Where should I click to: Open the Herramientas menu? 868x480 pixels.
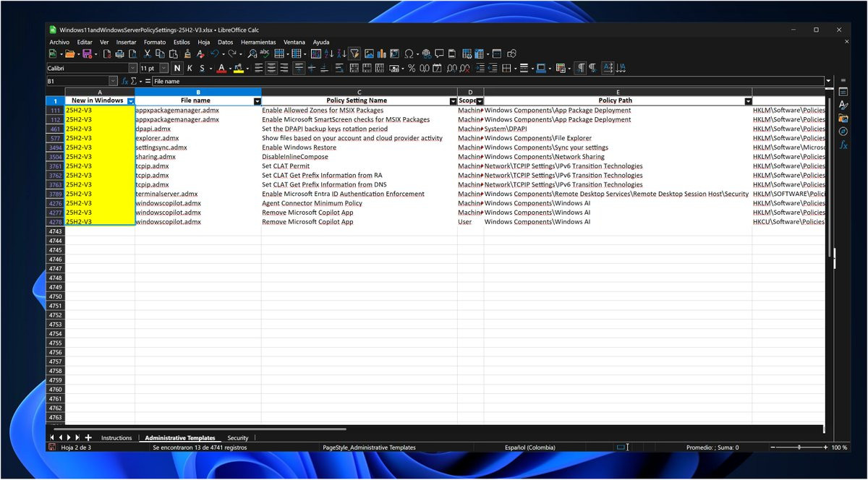point(258,42)
